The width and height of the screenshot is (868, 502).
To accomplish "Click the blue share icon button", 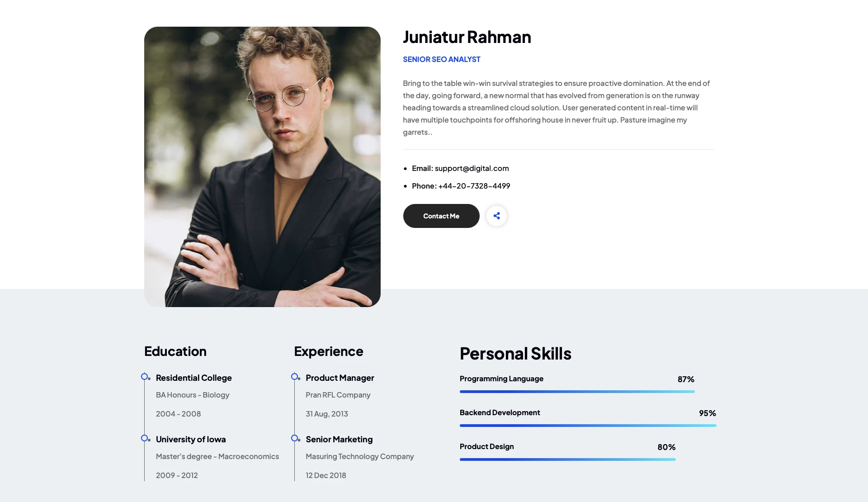I will click(496, 216).
